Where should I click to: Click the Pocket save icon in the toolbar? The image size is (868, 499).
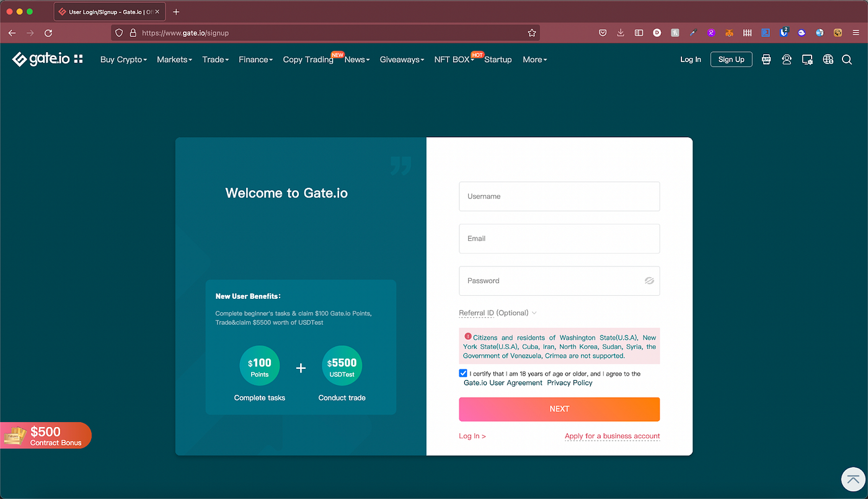coord(603,33)
